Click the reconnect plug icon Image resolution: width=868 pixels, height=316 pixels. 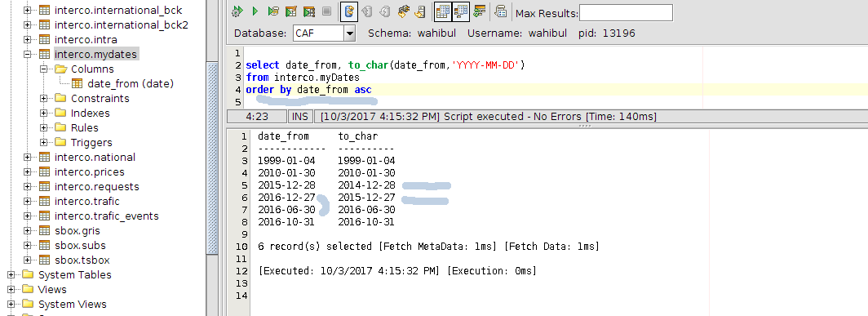tap(404, 11)
